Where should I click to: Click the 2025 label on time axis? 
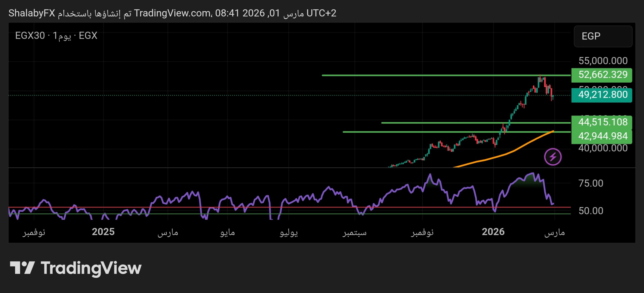103,232
